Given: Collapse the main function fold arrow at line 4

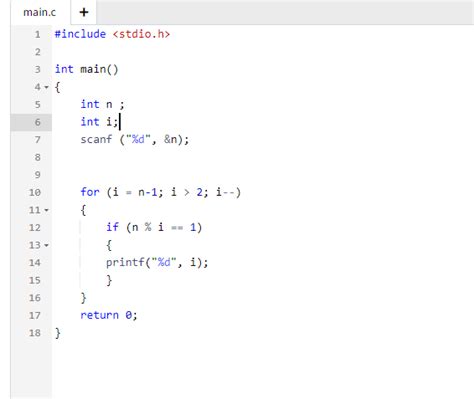Looking at the screenshot, I should pyautogui.click(x=47, y=87).
